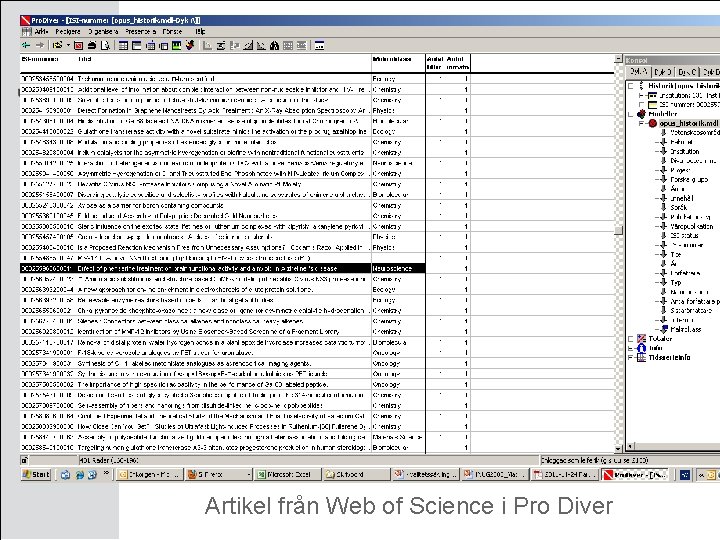Click the vertical scrollbar down arrow
The height and width of the screenshot is (540, 720).
(618, 448)
